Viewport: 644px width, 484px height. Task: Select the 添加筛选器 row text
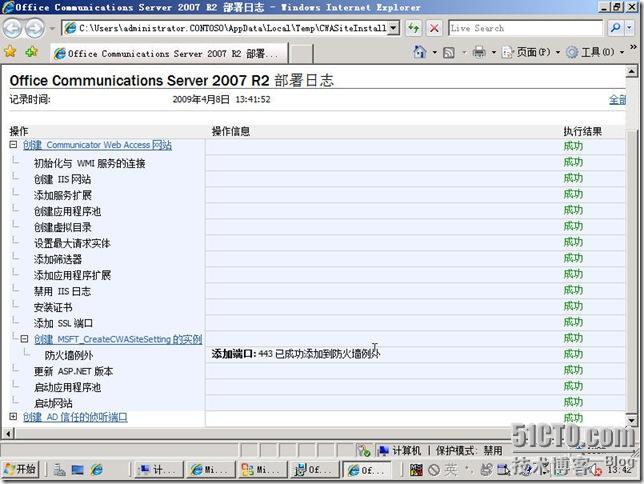[x=58, y=259]
